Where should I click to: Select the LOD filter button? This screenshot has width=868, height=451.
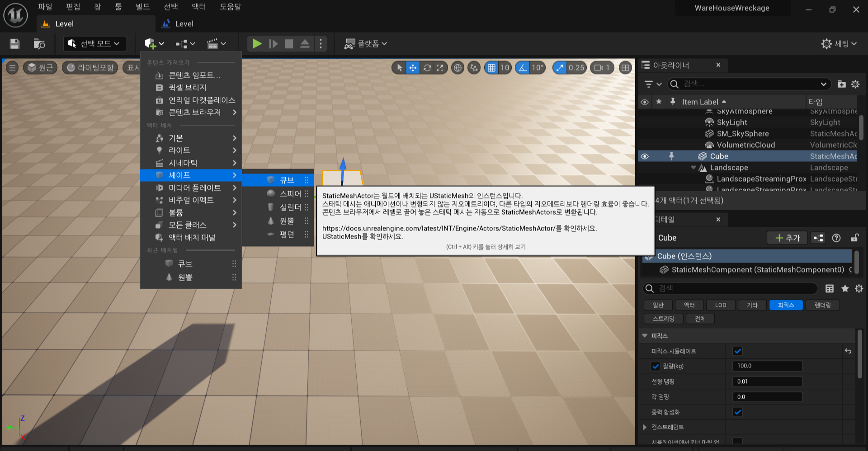[x=721, y=305]
